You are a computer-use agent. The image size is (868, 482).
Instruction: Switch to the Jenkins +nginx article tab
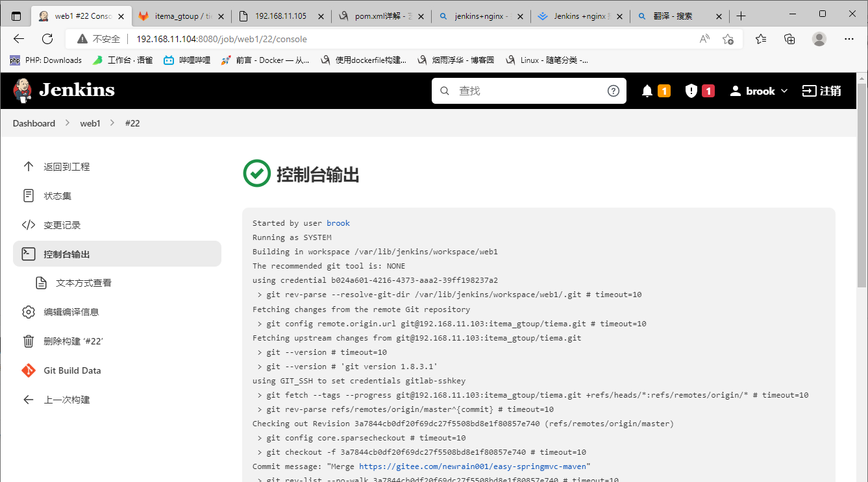click(x=580, y=16)
